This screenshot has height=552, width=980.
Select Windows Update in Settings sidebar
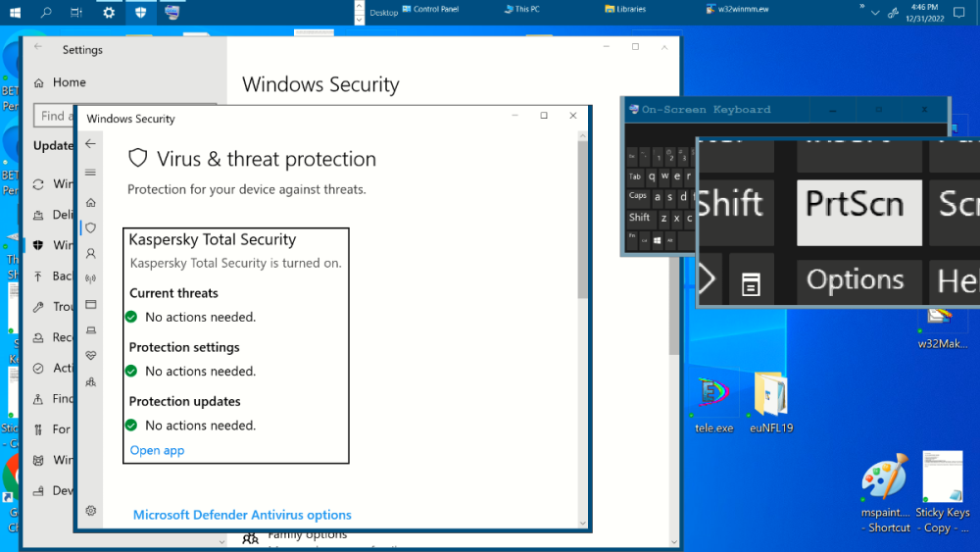pos(52,183)
